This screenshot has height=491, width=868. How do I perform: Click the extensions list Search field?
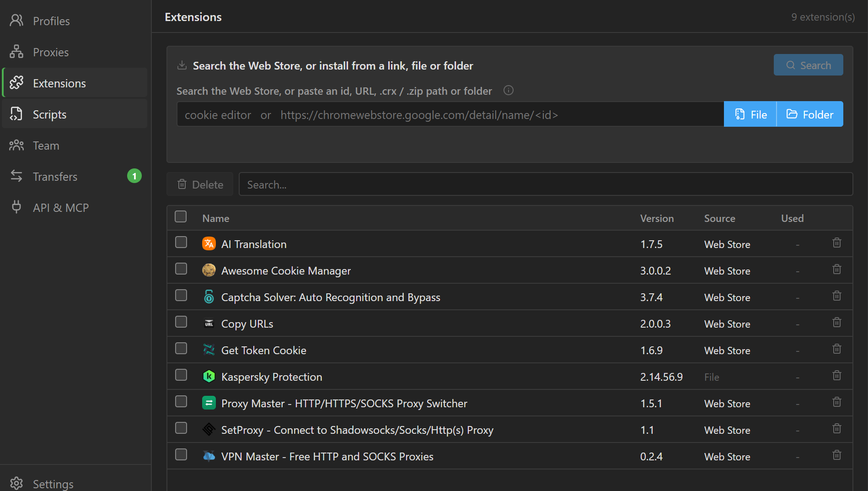(x=546, y=184)
